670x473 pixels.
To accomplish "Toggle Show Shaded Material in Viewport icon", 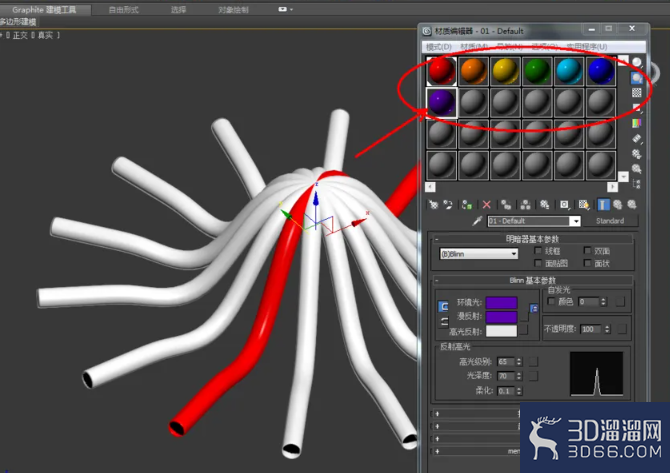I will click(x=584, y=205).
